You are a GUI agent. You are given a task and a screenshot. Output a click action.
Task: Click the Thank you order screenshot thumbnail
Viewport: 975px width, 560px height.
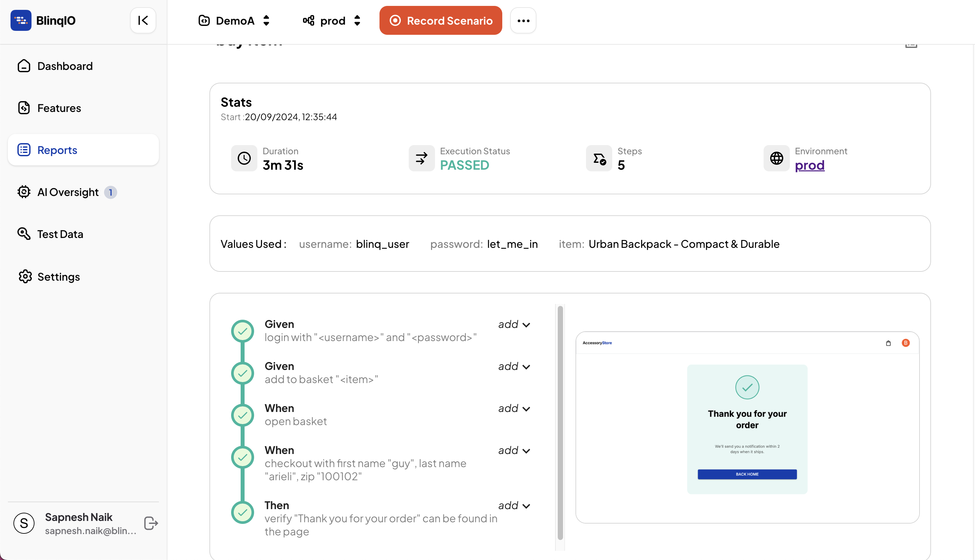pos(747,427)
